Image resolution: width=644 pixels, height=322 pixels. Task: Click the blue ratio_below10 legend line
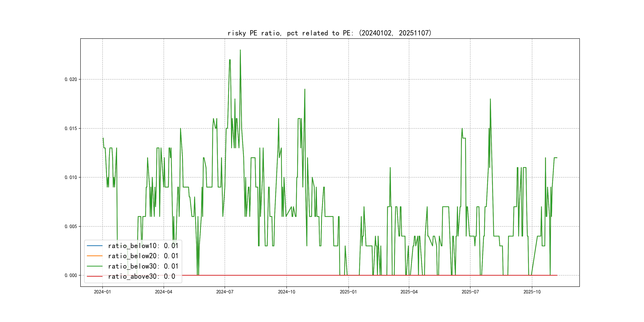coord(94,246)
